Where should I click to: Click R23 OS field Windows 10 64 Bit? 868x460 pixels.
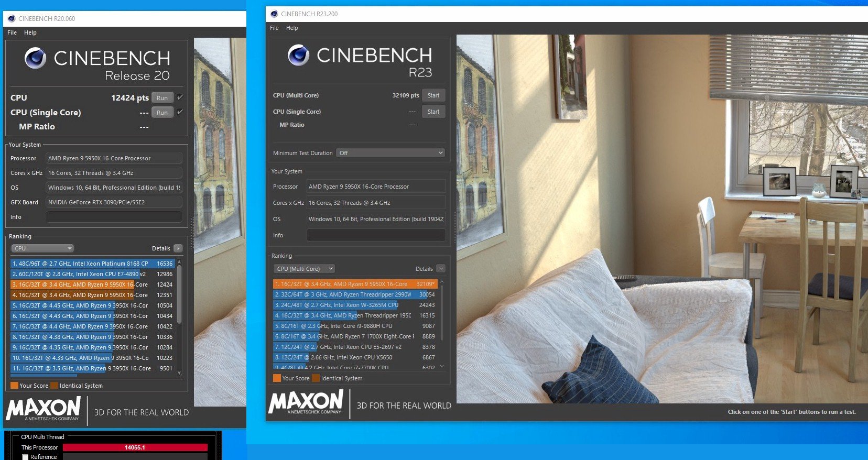click(x=376, y=219)
